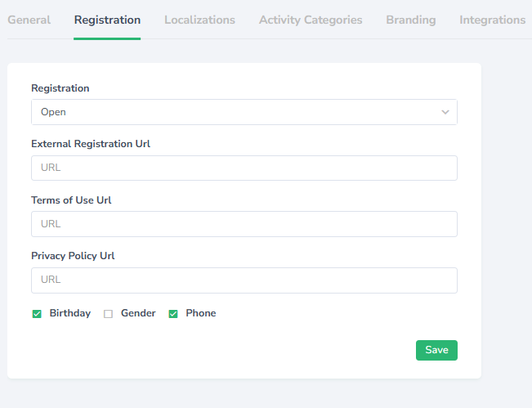The image size is (532, 408).
Task: Click the Terms of Use Url field
Action: tap(244, 223)
